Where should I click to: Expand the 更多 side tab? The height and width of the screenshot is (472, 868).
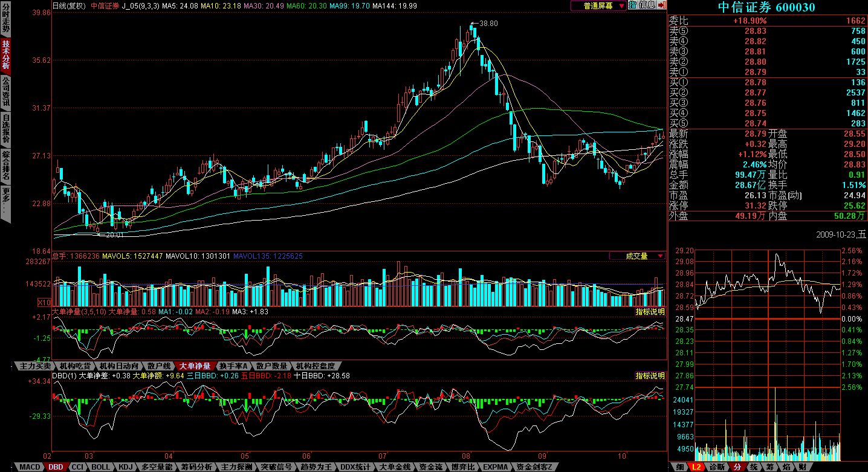(x=5, y=203)
